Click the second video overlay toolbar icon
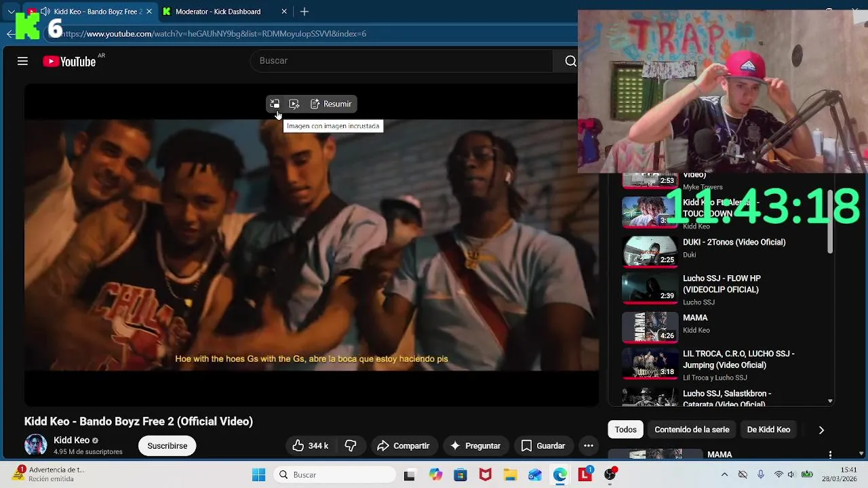 tap(294, 104)
